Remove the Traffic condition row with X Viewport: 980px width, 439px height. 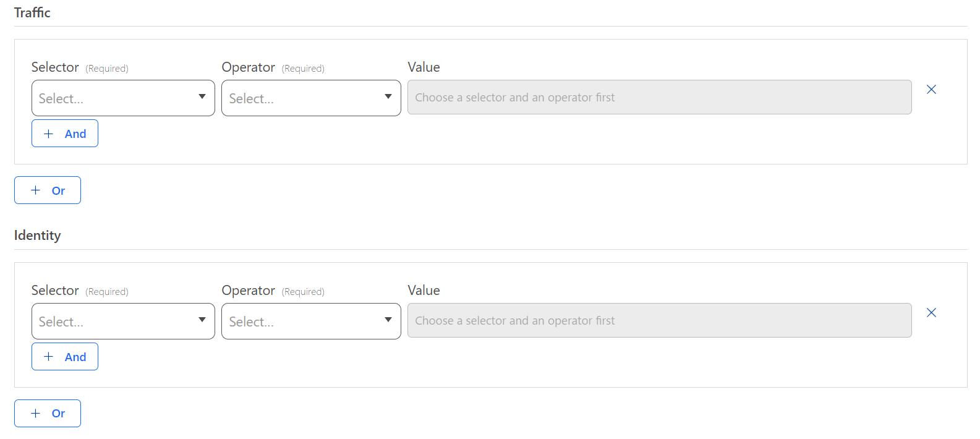click(x=931, y=90)
